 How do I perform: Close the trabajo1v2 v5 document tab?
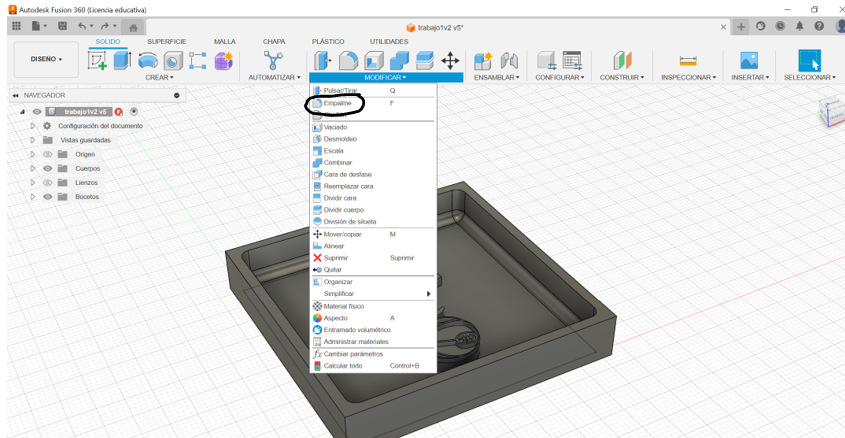click(723, 27)
